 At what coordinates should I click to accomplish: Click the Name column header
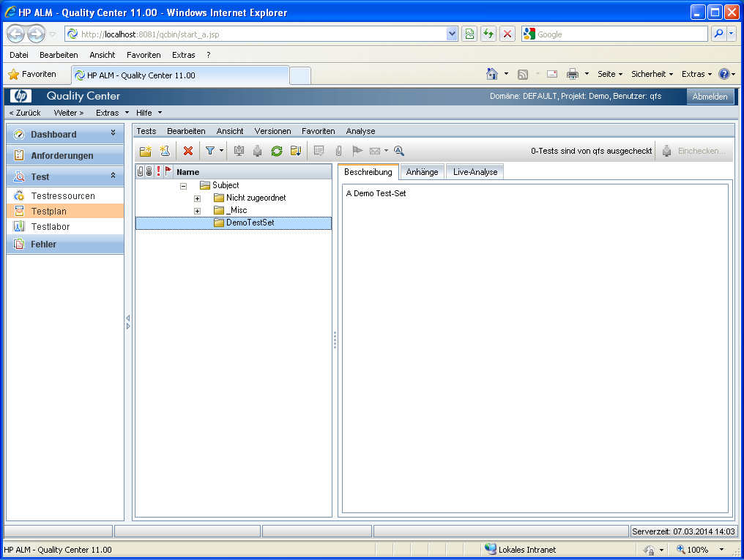click(188, 171)
